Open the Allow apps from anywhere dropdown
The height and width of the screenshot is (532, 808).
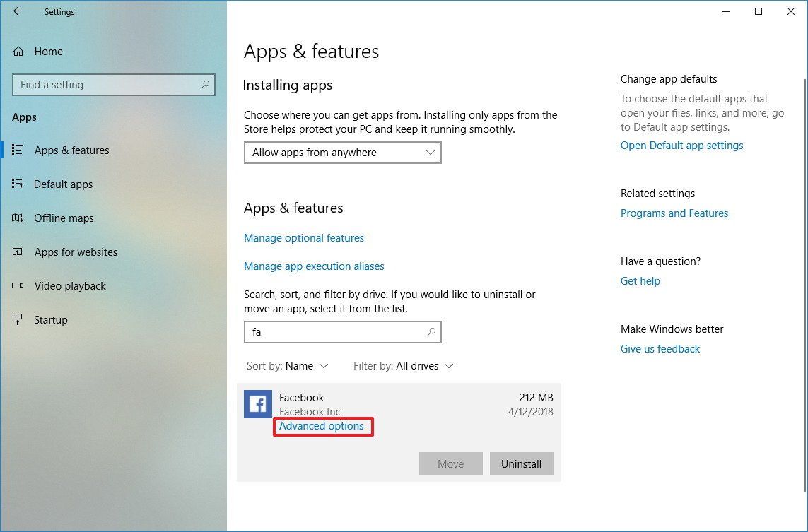(342, 153)
